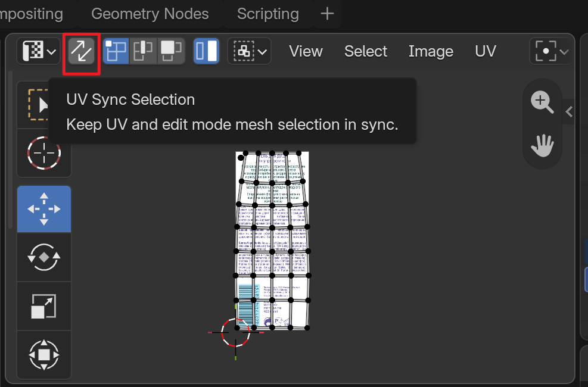Click the zoom magnifier gizmo
This screenshot has width=588, height=387.
(x=542, y=102)
